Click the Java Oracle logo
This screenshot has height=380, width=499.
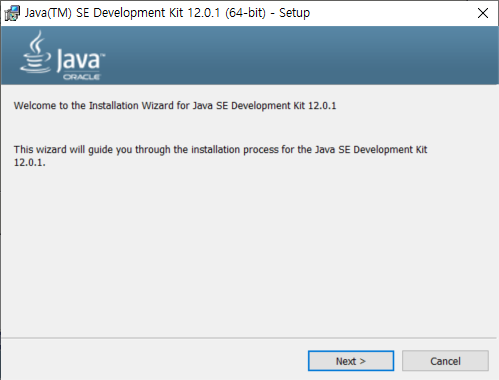click(62, 56)
